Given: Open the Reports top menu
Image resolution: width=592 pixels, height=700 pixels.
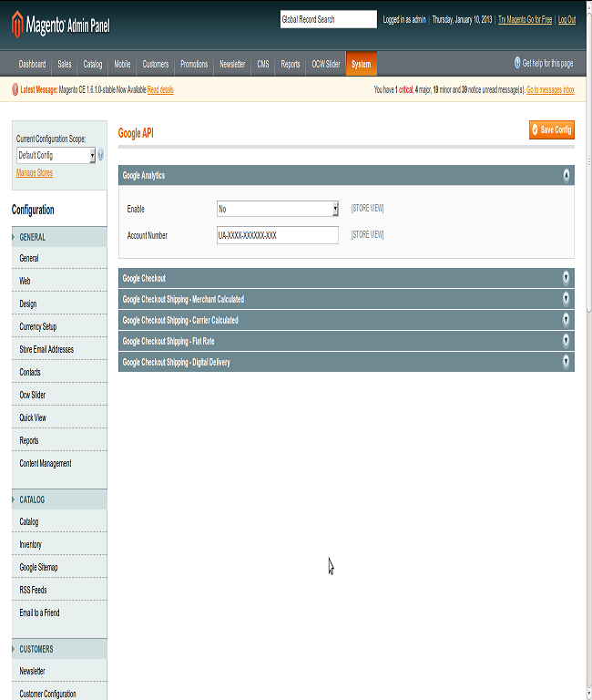Looking at the screenshot, I should (x=291, y=64).
